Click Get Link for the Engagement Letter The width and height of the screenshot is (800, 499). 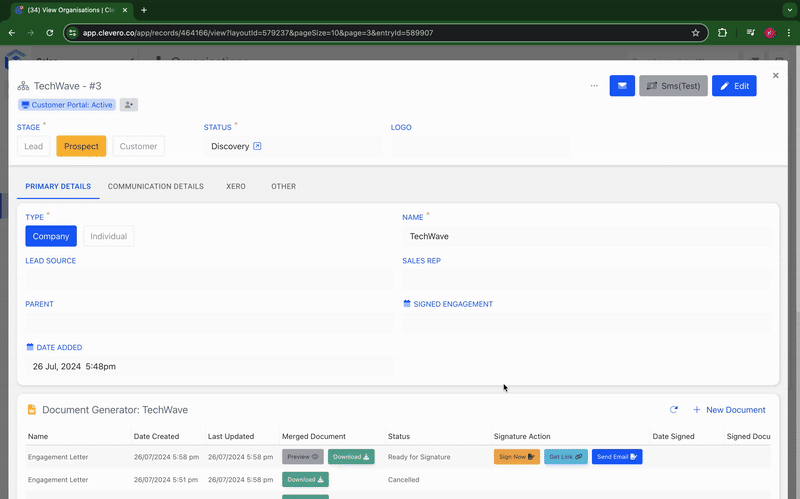coord(566,457)
